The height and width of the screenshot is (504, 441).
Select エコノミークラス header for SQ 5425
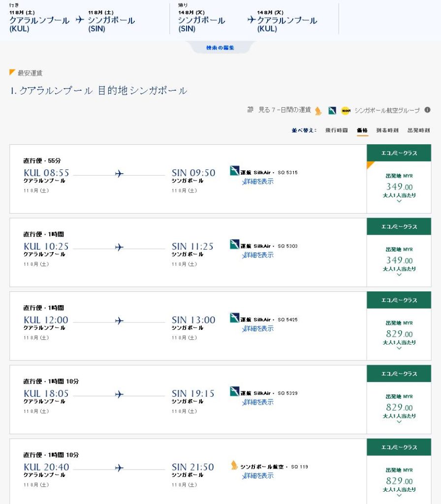(399, 300)
